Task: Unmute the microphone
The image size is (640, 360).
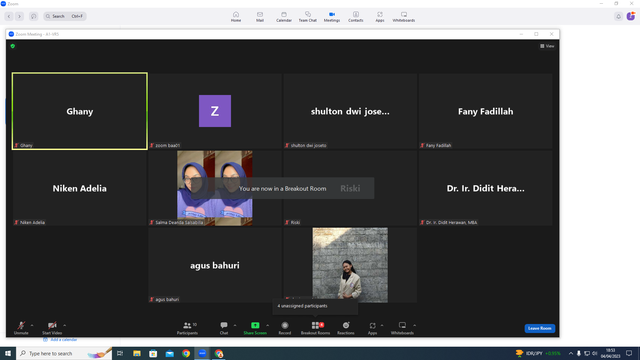Action: (21, 328)
